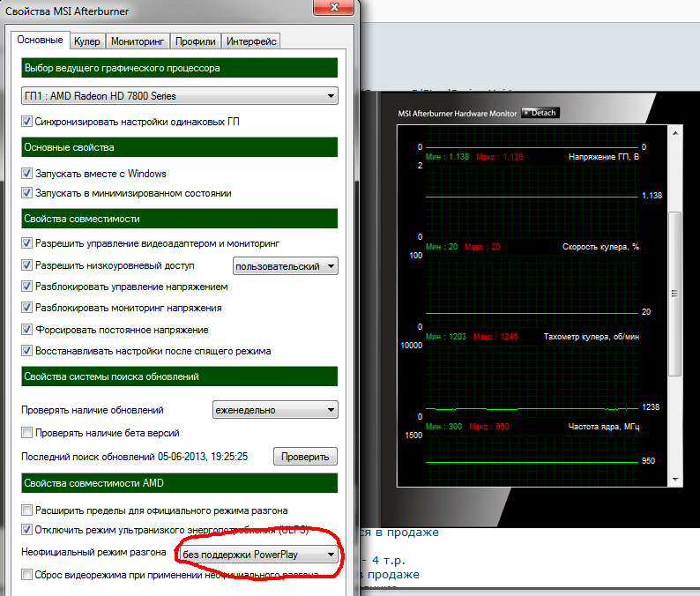Click the Свойства системы поиска обновлений header
This screenshot has width=700, height=596.
180,376
